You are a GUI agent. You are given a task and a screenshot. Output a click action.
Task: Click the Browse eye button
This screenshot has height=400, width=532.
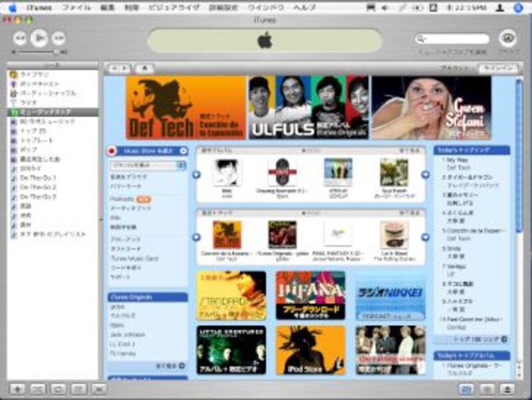point(507,38)
